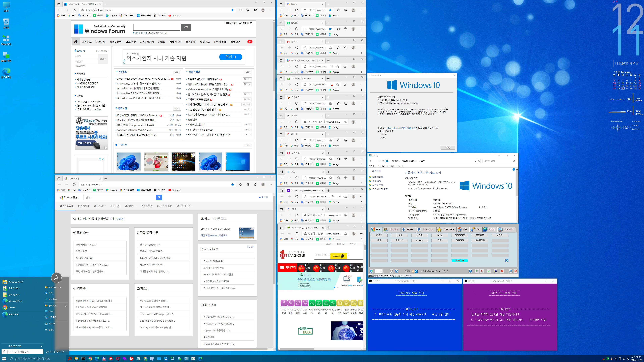Click the tab actions icon in the Daum window
The height and width of the screenshot is (362, 644).
pyautogui.click(x=281, y=4)
